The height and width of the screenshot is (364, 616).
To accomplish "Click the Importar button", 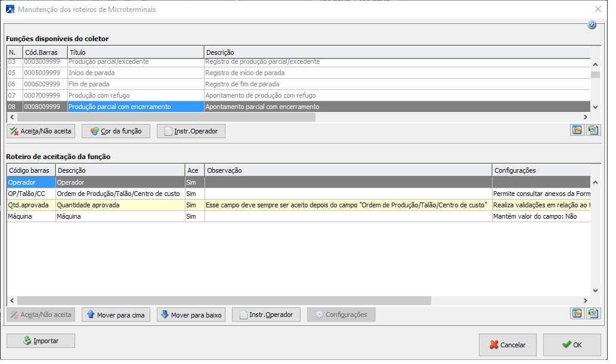I will point(41,341).
